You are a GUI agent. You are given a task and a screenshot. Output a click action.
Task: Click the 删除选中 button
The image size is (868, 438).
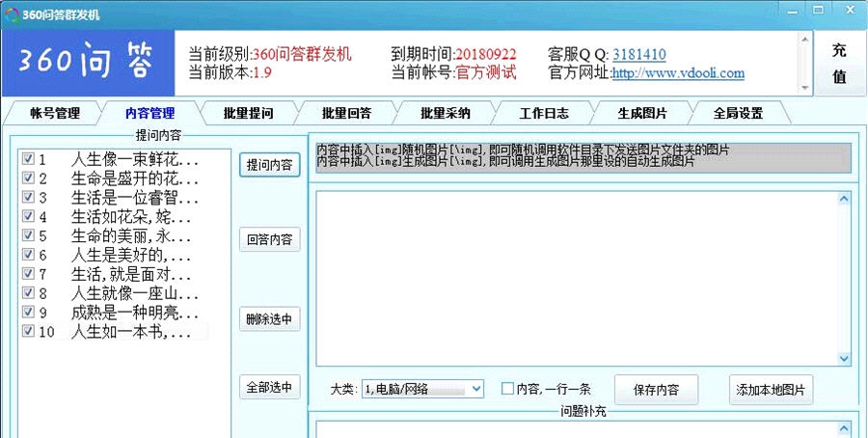(x=270, y=319)
